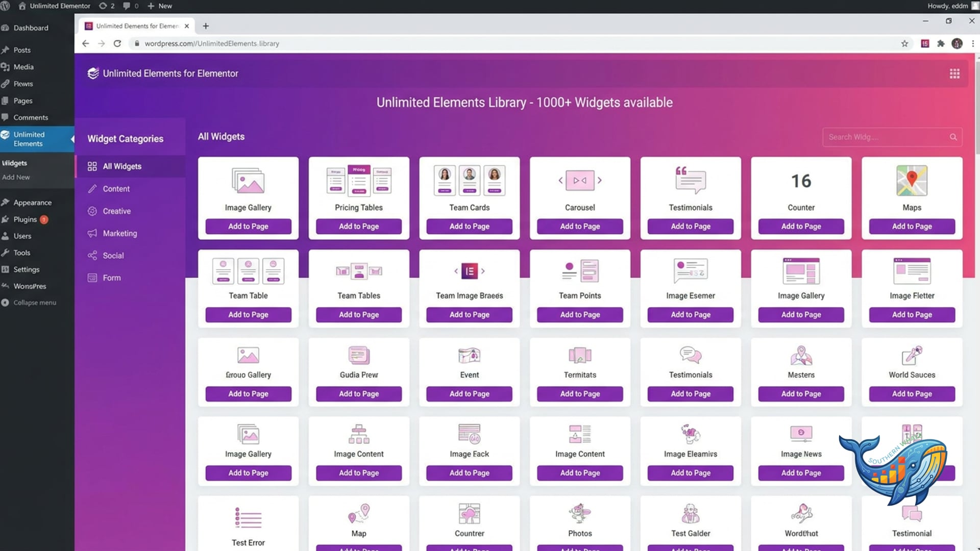Open the browser extensions puzzle icon

click(x=941, y=43)
